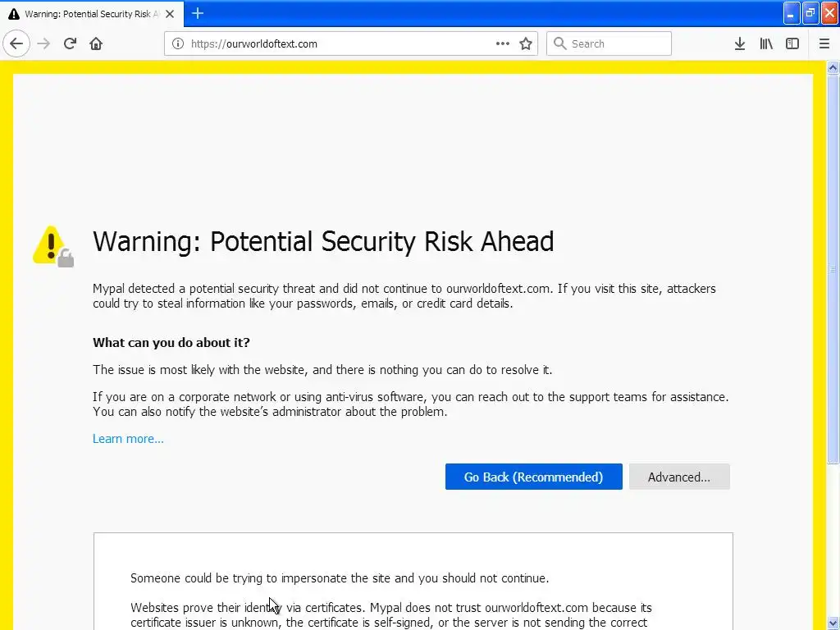The height and width of the screenshot is (630, 840).
Task: Expand the Advanced... section
Action: (x=679, y=477)
